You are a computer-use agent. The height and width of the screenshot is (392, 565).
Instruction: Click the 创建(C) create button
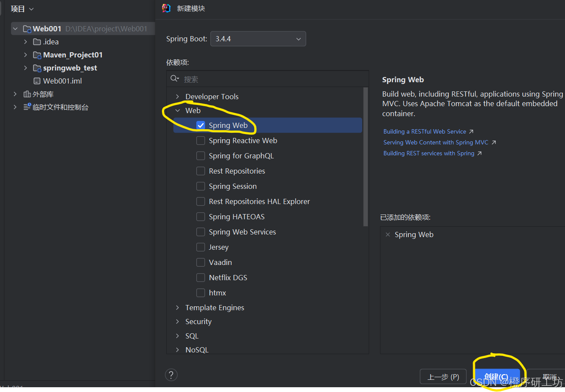(496, 377)
